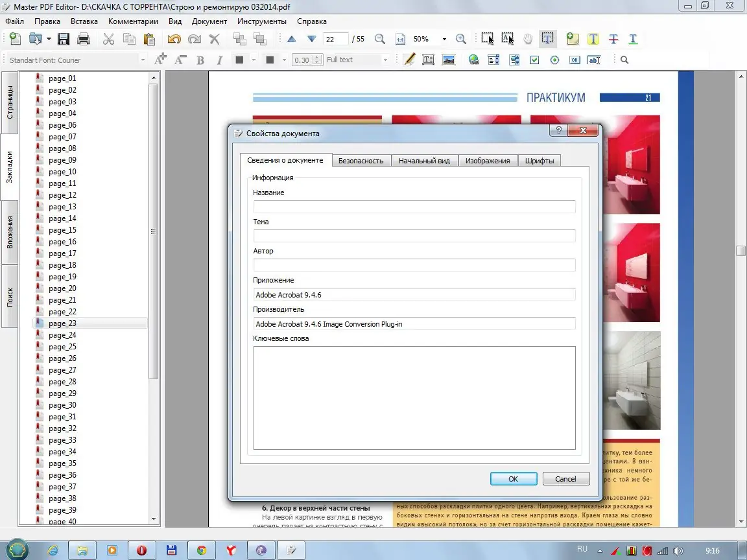Toggle Bold formatting
This screenshot has height=560, width=747.
point(200,60)
